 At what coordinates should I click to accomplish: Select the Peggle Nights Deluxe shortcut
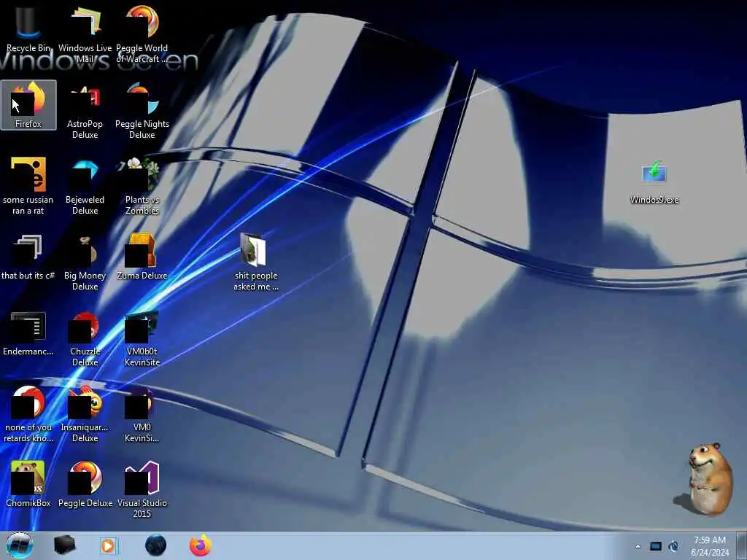tap(142, 111)
